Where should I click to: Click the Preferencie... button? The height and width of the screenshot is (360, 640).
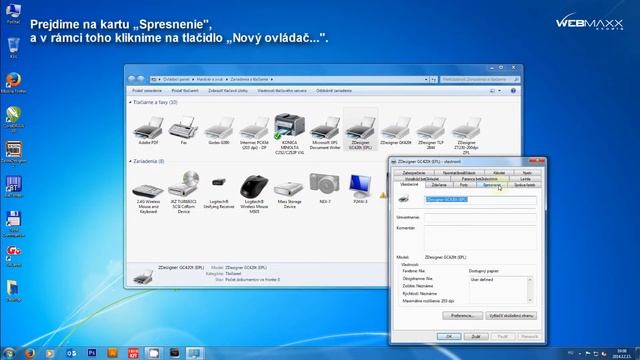[x=462, y=316]
